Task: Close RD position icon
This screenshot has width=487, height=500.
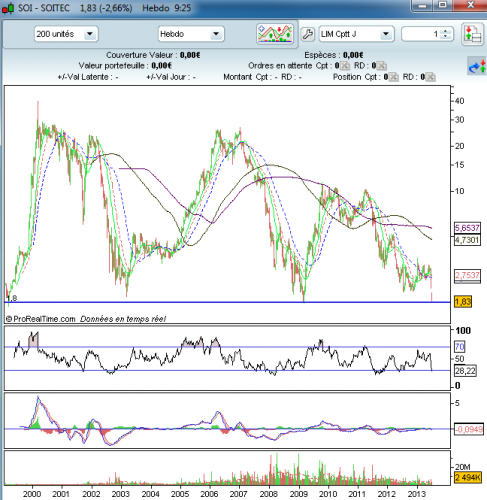Action: click(430, 77)
